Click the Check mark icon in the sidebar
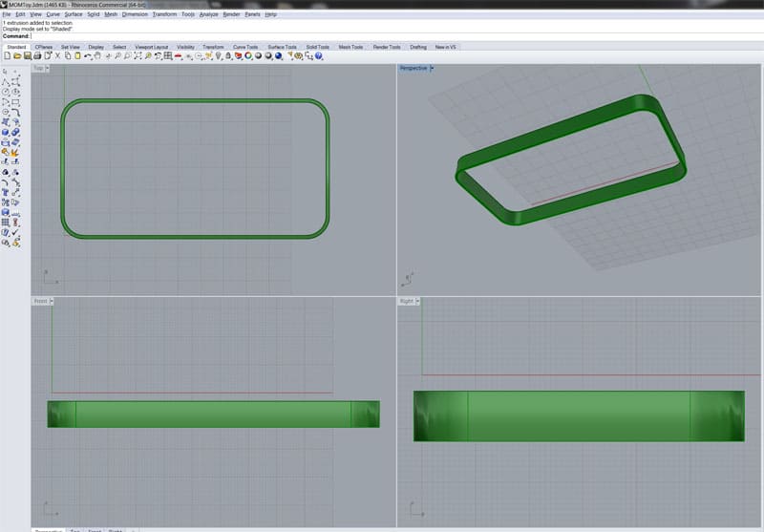The image size is (764, 532). pyautogui.click(x=15, y=233)
